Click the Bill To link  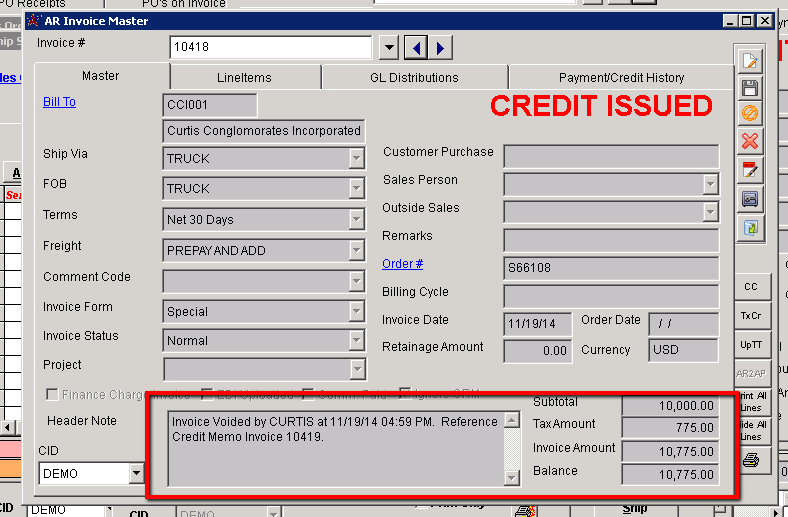tap(59, 102)
